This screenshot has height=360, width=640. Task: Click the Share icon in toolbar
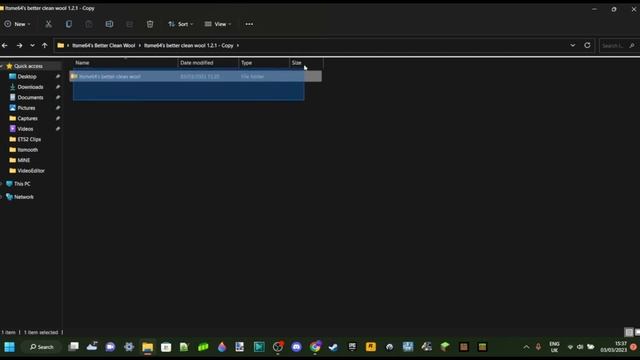pyautogui.click(x=129, y=24)
